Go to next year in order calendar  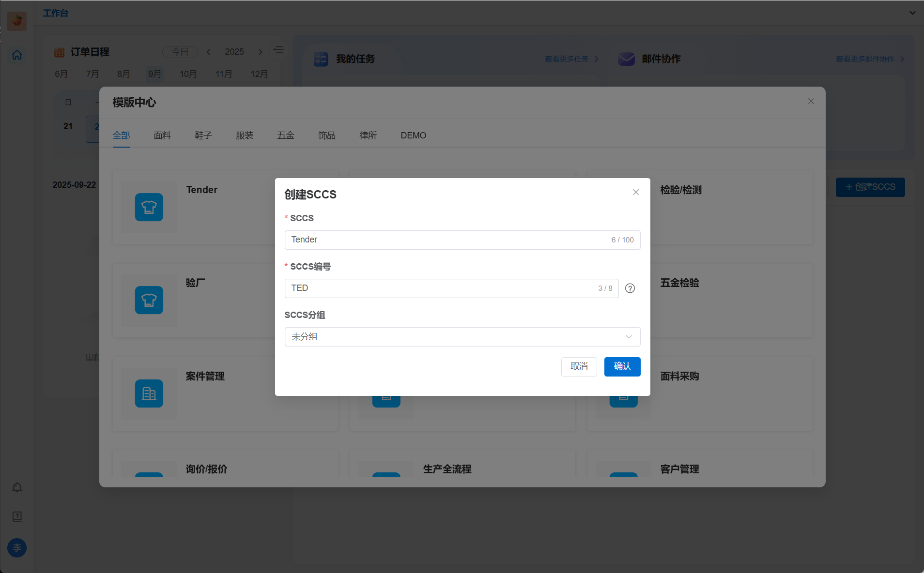[260, 52]
